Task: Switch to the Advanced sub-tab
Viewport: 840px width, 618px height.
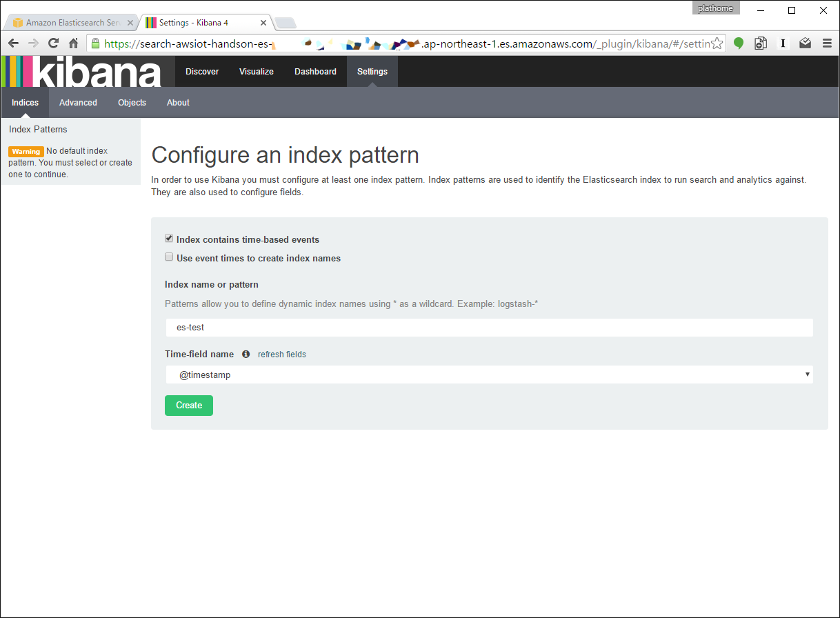Action: 78,103
